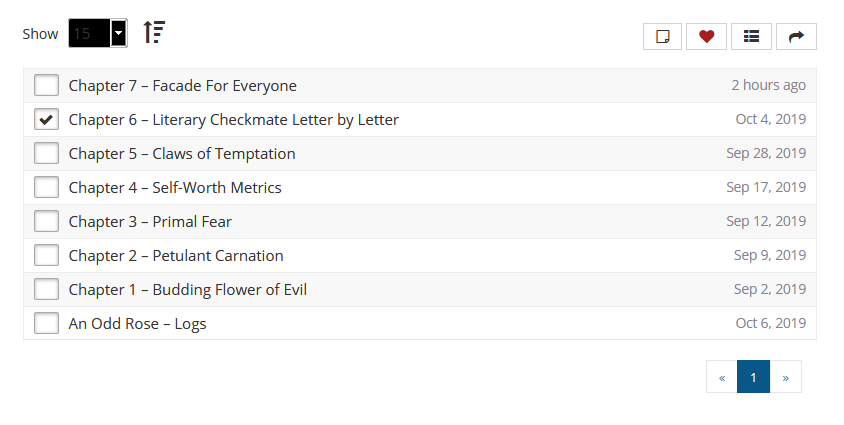Viewport: 844px width, 425px height.
Task: Go to the previous page arrow
Action: [x=721, y=377]
